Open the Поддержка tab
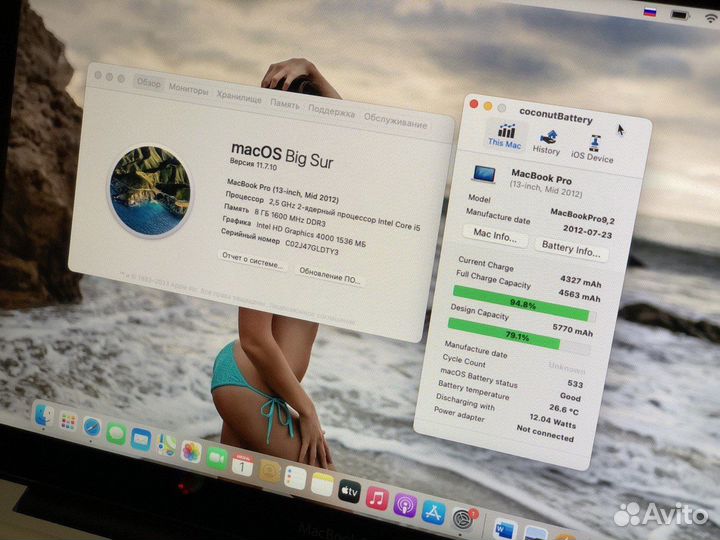Screen dimensions: 720x540 click(332, 111)
